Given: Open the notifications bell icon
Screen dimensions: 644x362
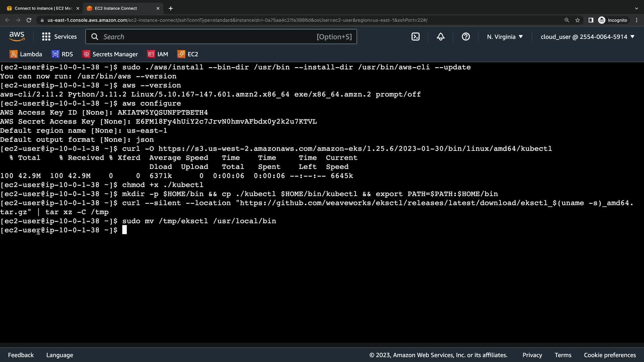Looking at the screenshot, I should [x=440, y=37].
